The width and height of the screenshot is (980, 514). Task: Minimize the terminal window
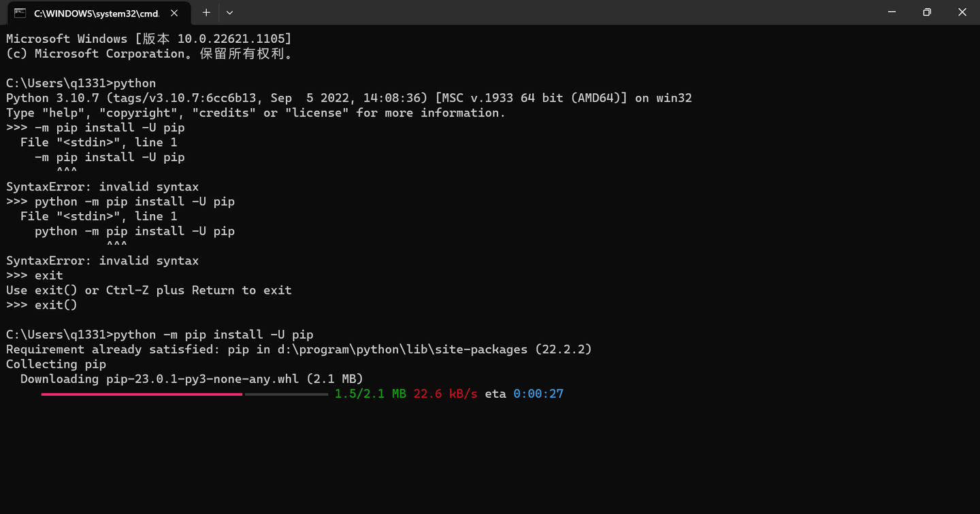(x=892, y=12)
